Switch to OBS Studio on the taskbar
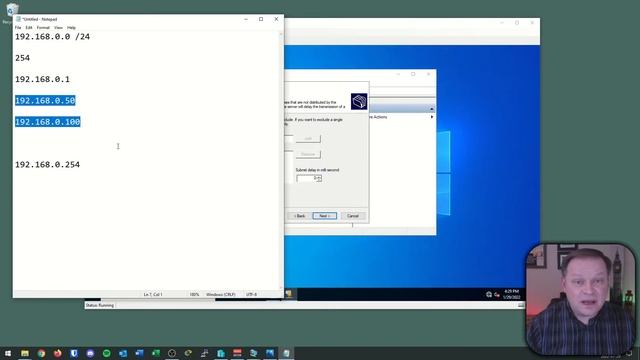 [172, 353]
